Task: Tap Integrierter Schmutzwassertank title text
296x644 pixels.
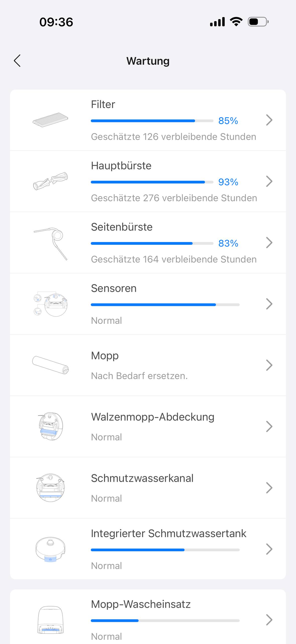Action: tap(168, 534)
